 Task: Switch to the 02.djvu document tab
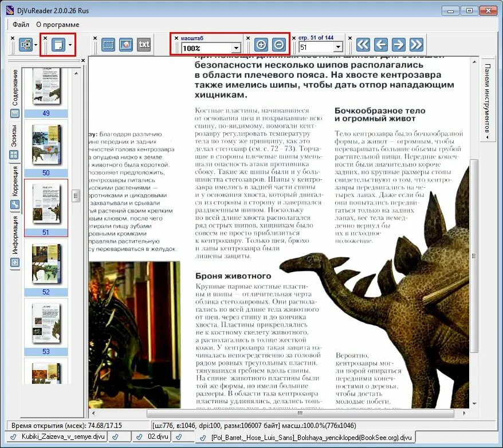pos(152,437)
